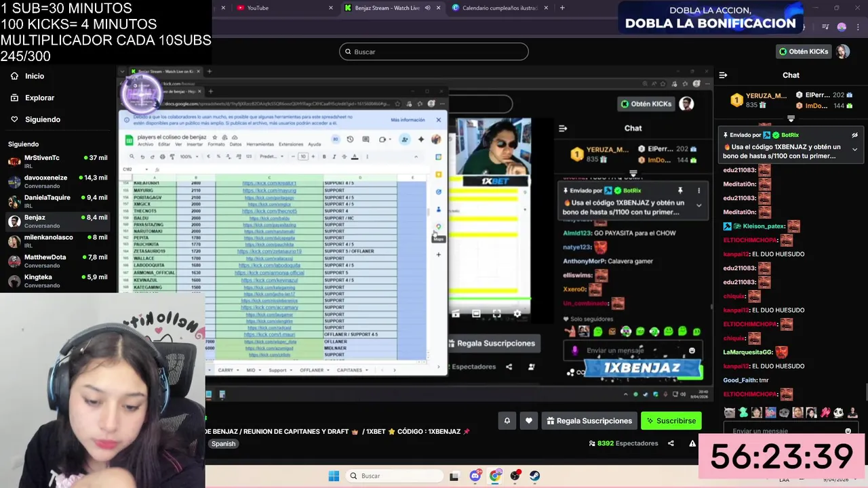Click the Sheets comments icon

click(x=366, y=140)
